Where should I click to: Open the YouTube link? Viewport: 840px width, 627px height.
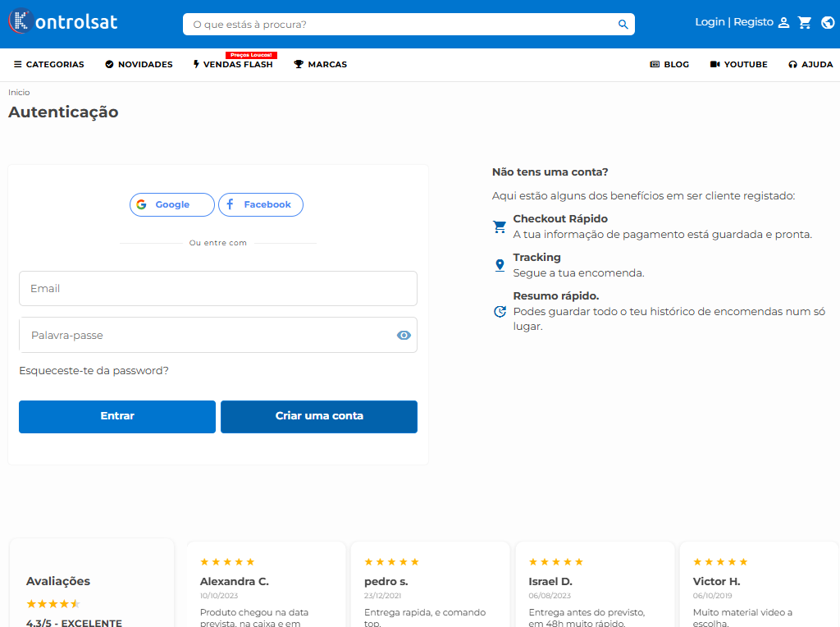point(739,64)
